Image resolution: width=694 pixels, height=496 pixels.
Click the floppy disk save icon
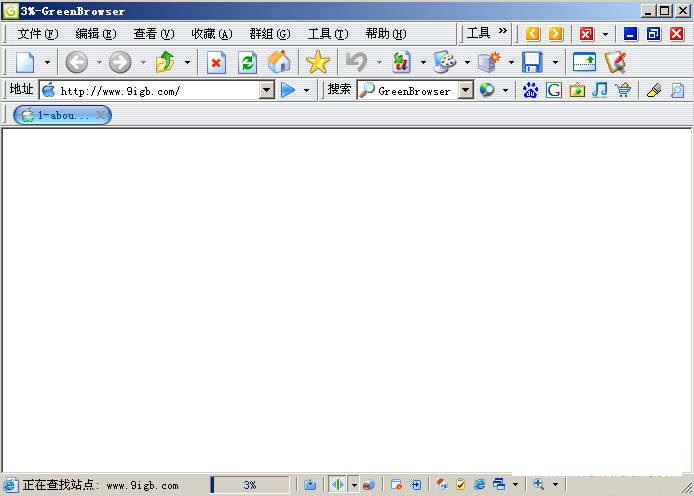coord(532,62)
